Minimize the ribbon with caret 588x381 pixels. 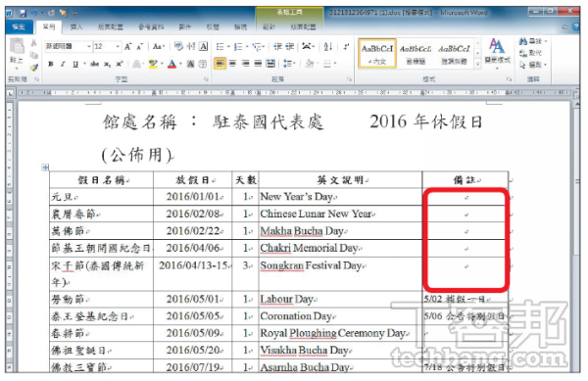tap(564, 27)
